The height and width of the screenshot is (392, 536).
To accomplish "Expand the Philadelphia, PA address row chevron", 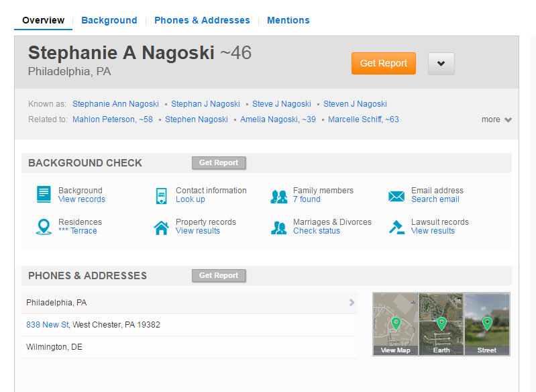I will (x=352, y=302).
